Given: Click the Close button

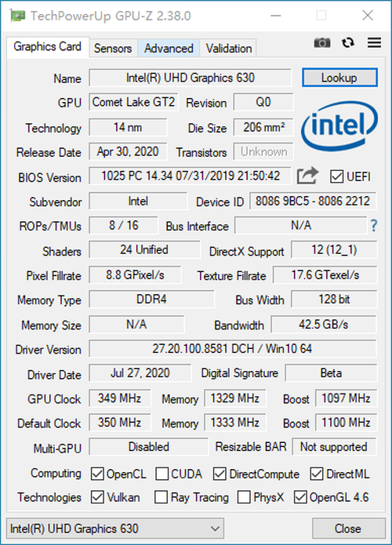Looking at the screenshot, I should click(348, 529).
